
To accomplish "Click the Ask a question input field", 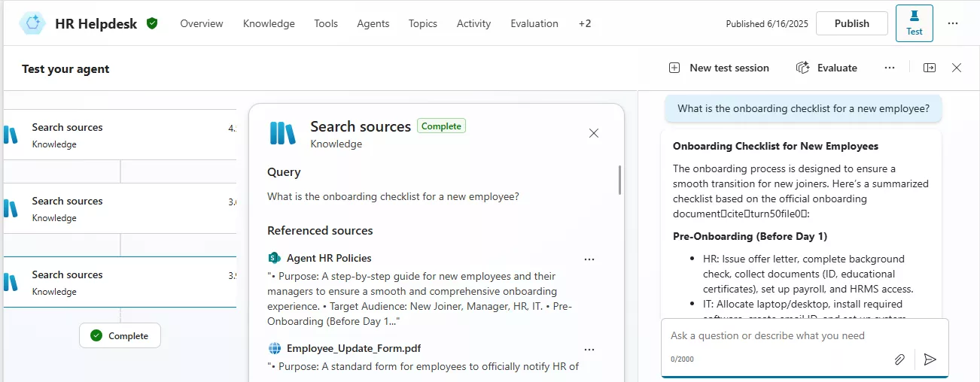I will [805, 335].
